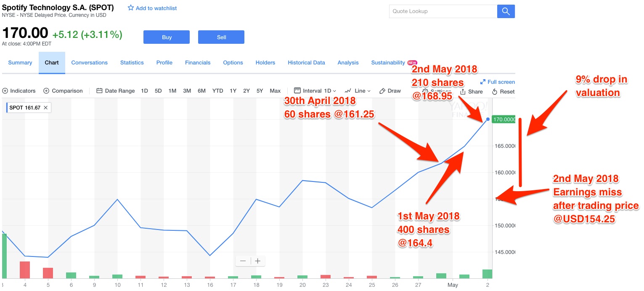The height and width of the screenshot is (291, 644).
Task: Open the Indicators plus icon
Action: coord(5,91)
